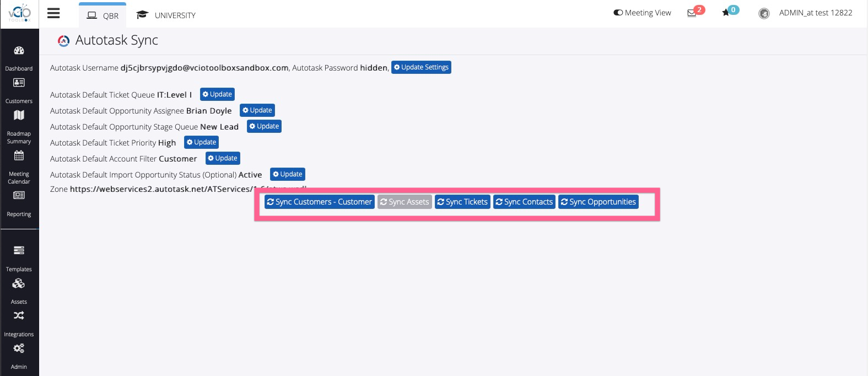The height and width of the screenshot is (376, 868).
Task: Toggle Meeting View
Action: pyautogui.click(x=642, y=13)
